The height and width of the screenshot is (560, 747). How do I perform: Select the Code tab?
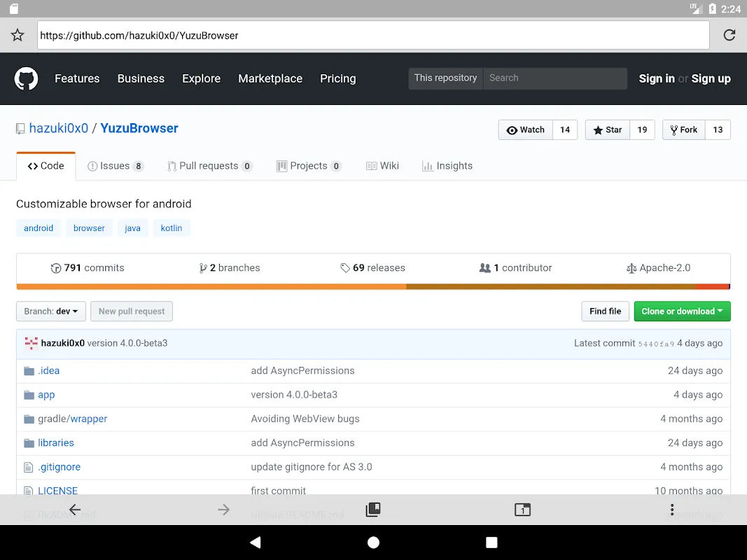pyautogui.click(x=46, y=166)
